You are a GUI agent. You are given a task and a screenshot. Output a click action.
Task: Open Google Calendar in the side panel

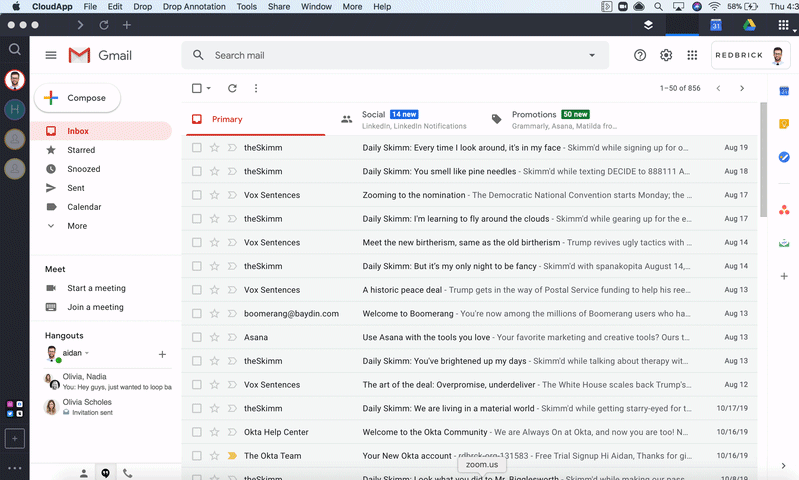pos(784,91)
